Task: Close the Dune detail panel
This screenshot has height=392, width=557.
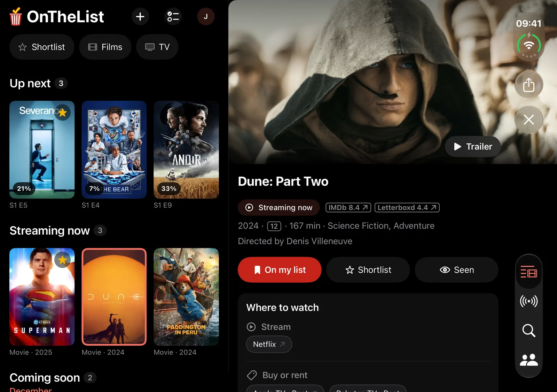Action: (529, 120)
